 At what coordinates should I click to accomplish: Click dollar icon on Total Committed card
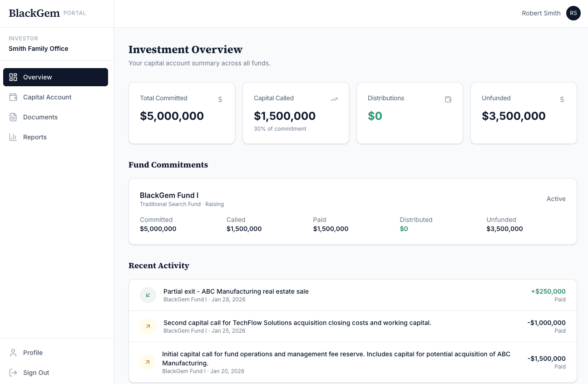pyautogui.click(x=220, y=99)
